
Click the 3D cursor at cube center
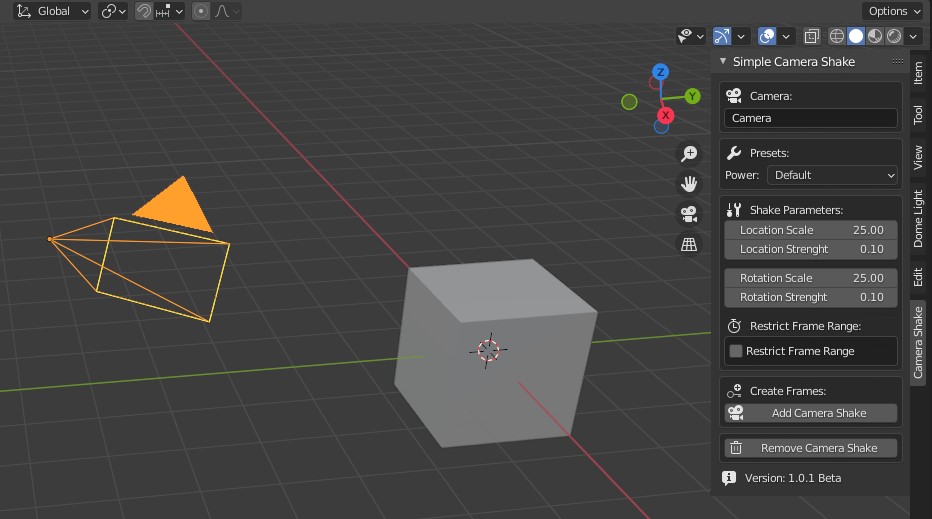pos(488,351)
